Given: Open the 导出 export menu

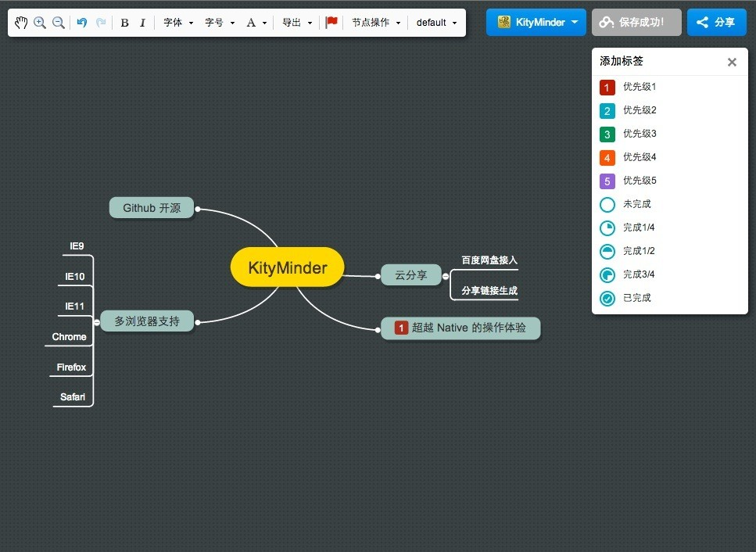Looking at the screenshot, I should pos(297,23).
